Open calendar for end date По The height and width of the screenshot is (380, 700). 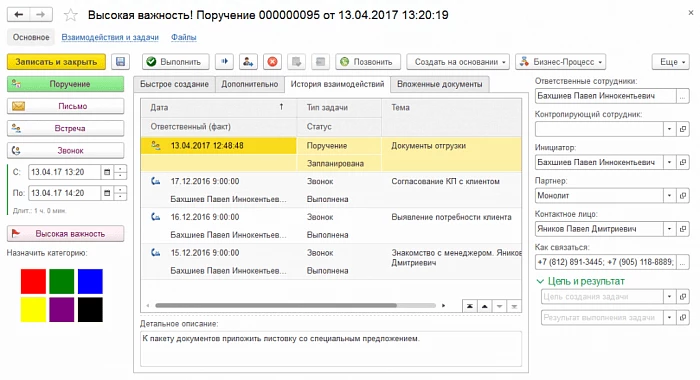107,193
